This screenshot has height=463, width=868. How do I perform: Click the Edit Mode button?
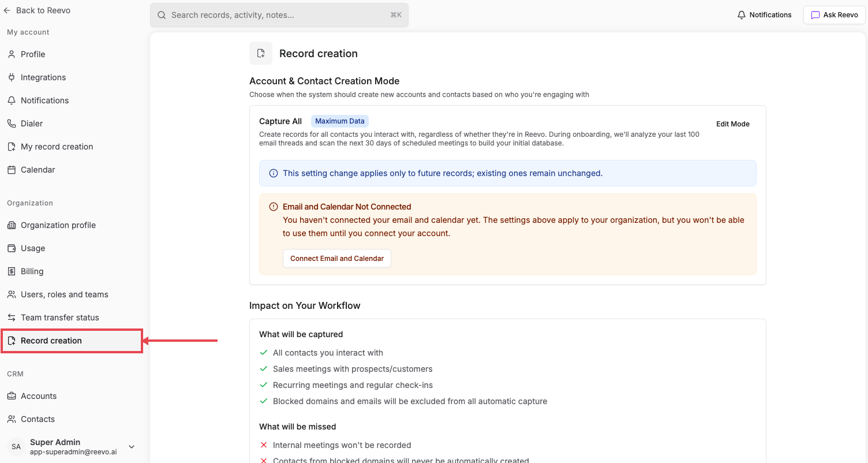pos(733,124)
